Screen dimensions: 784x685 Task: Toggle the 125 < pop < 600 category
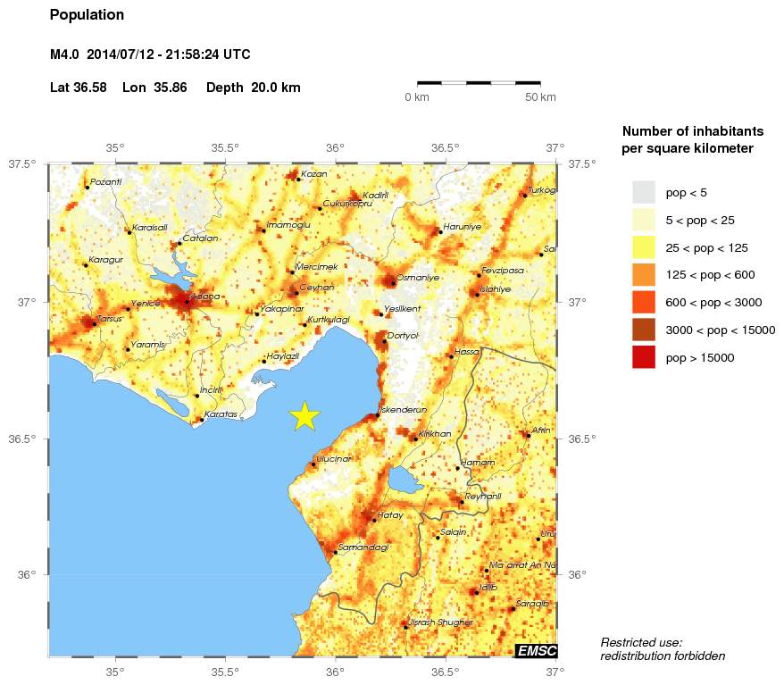pos(643,275)
